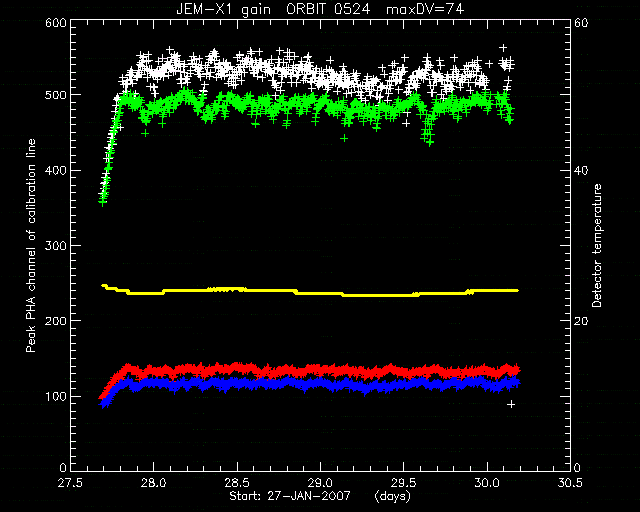This screenshot has width=640, height=512.
Task: Click the 30.5 label on the time axis
Action: point(570,483)
